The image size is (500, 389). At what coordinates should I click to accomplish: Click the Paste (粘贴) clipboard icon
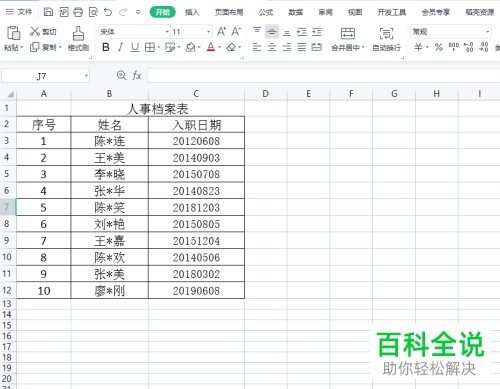point(14,33)
